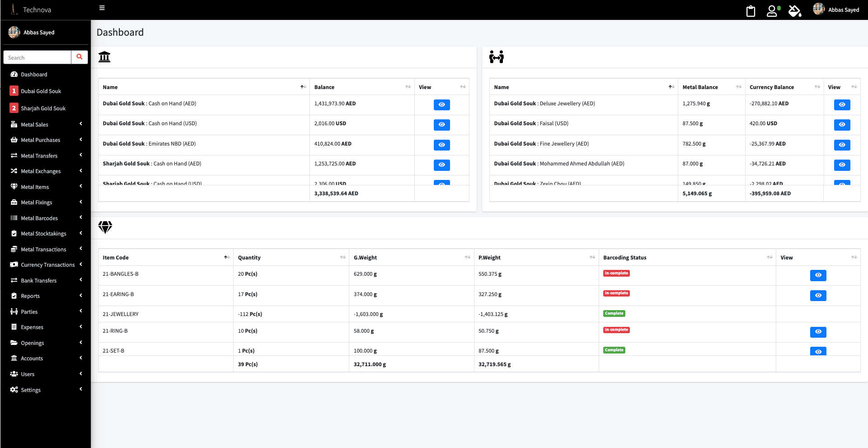Viewport: 868px width, 448px height.
Task: View Cash on Hand (AED) Dubai account
Action: point(441,105)
